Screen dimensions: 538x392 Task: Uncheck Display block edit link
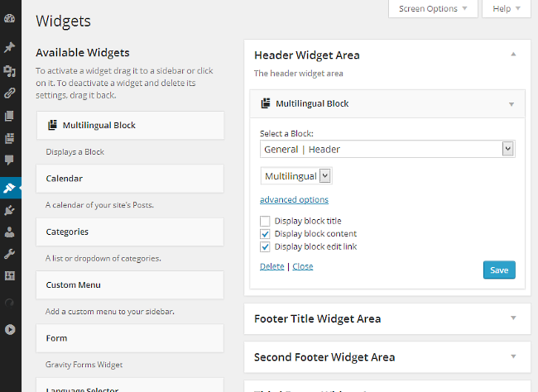[265, 247]
